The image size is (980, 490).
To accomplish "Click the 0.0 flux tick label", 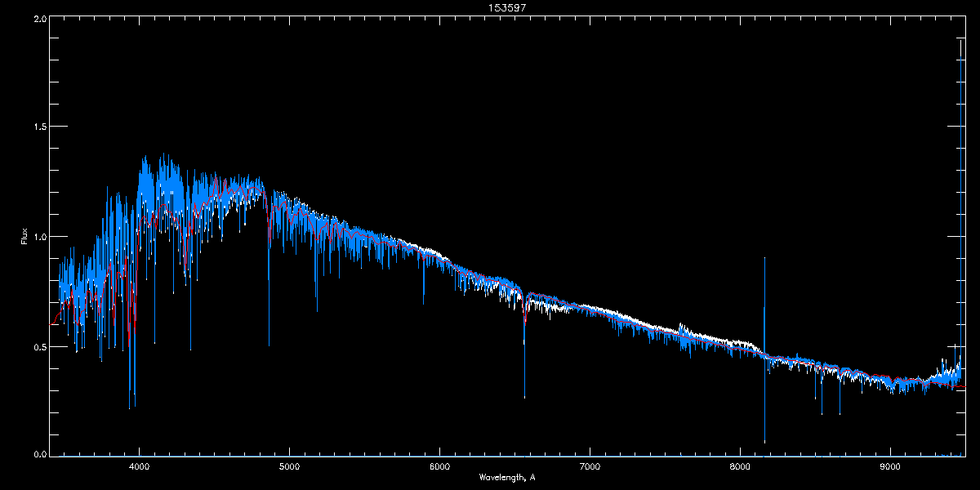I will tap(38, 453).
